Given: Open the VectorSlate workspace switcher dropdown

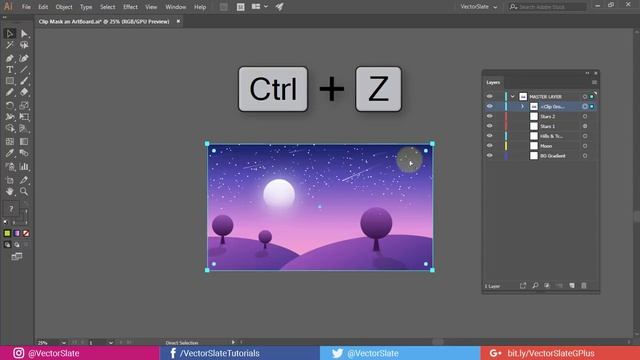Looking at the screenshot, I should [478, 7].
